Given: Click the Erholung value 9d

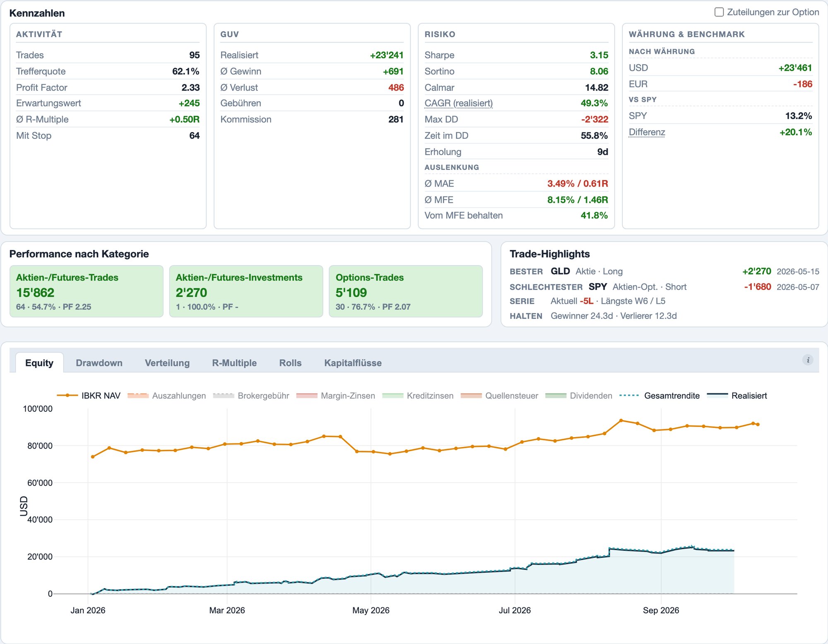Looking at the screenshot, I should pos(603,152).
